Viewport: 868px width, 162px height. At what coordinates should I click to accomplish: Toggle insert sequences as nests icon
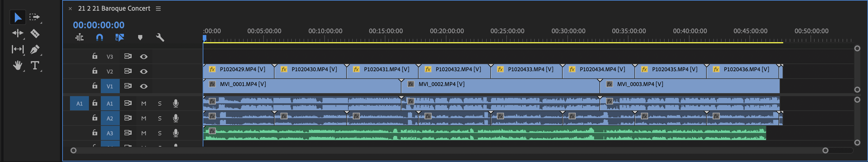pyautogui.click(x=79, y=37)
